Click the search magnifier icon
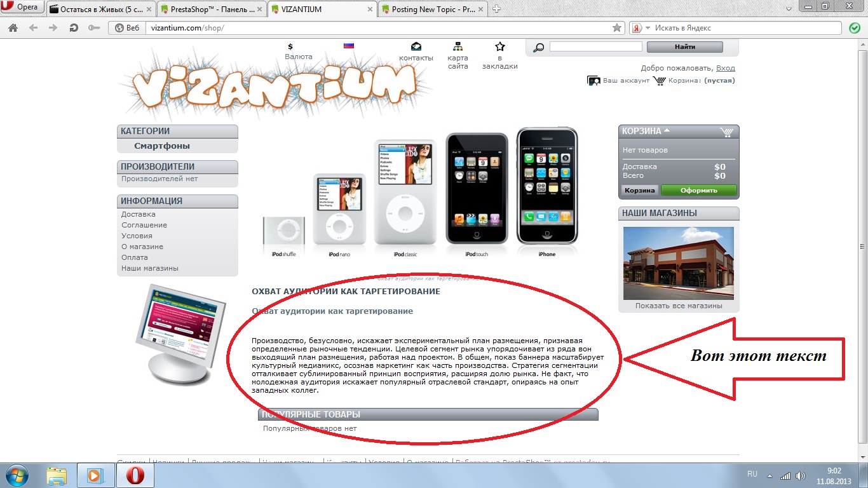The width and height of the screenshot is (868, 488). point(538,48)
